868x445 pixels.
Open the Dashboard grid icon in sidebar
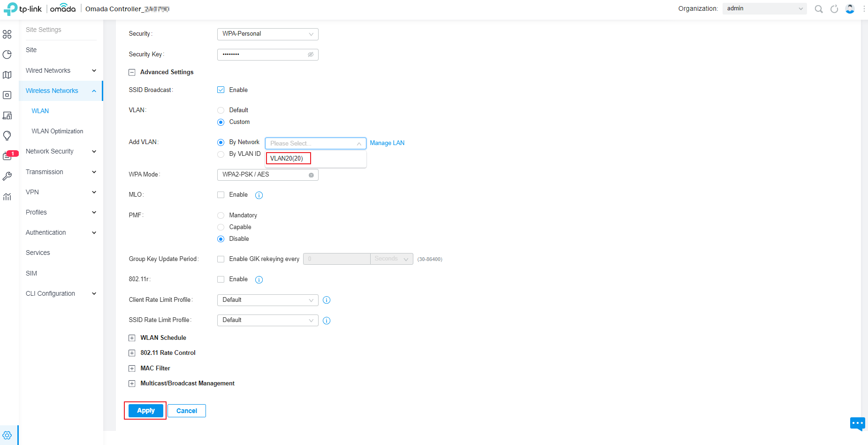click(7, 34)
